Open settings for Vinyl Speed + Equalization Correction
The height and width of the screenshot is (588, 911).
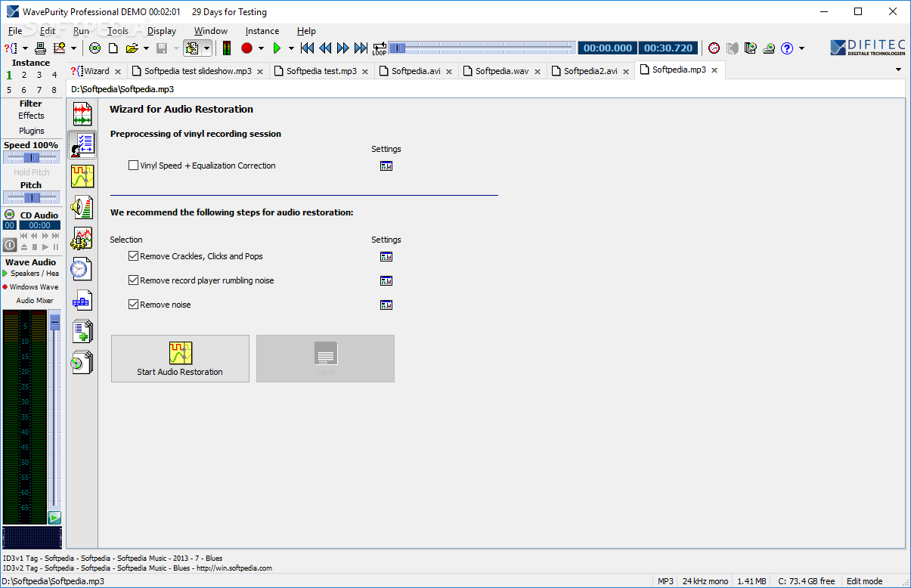tap(386, 166)
